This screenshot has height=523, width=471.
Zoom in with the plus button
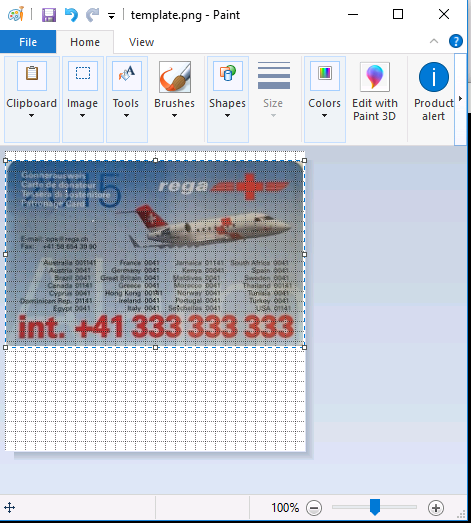click(x=436, y=508)
